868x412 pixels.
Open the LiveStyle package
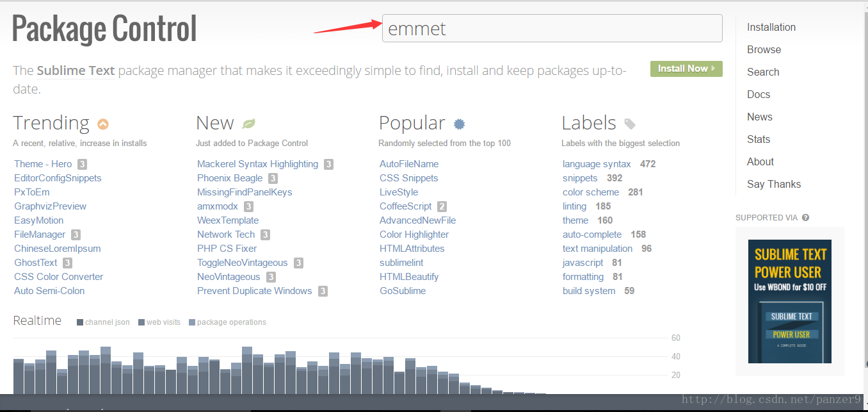(399, 192)
